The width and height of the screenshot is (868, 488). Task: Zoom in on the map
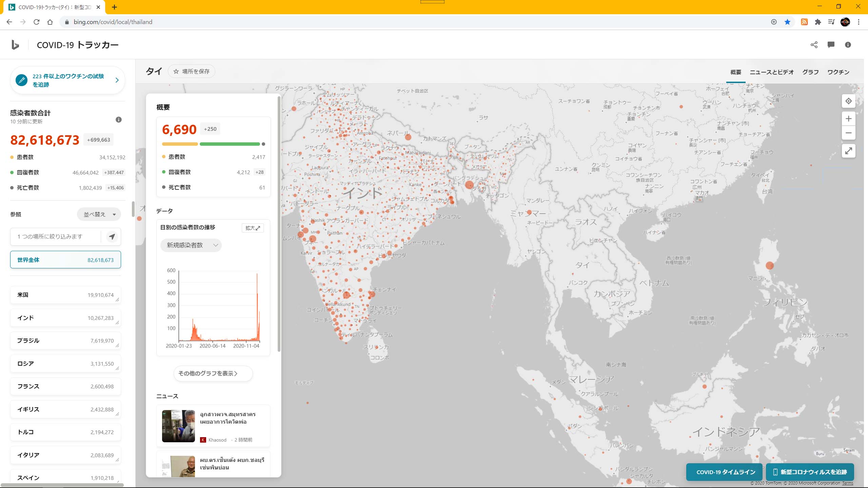coord(849,119)
